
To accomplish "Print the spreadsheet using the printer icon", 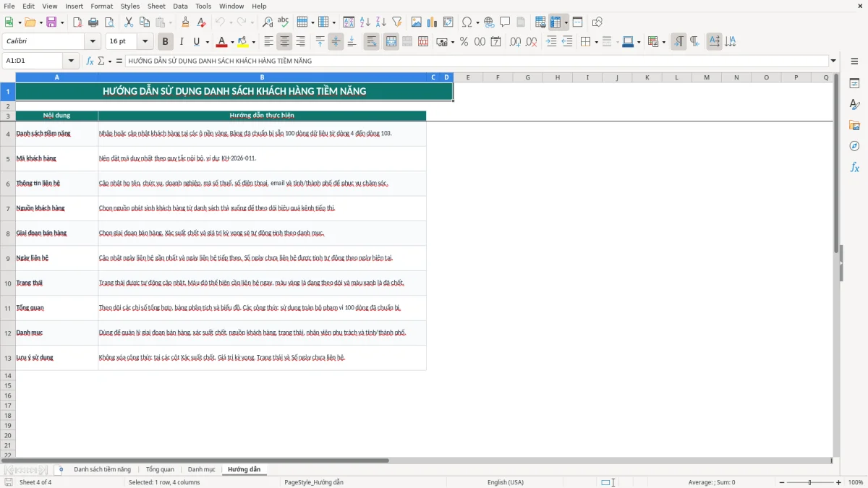I will tap(93, 22).
